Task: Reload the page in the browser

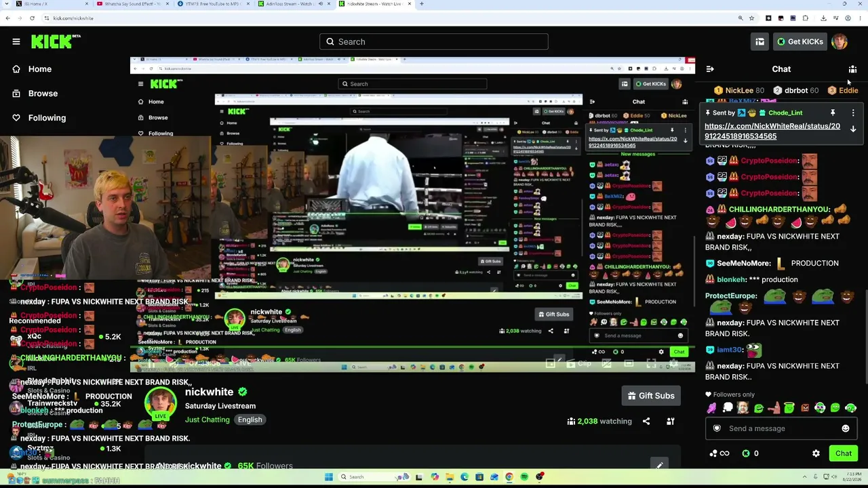Action: (x=32, y=18)
